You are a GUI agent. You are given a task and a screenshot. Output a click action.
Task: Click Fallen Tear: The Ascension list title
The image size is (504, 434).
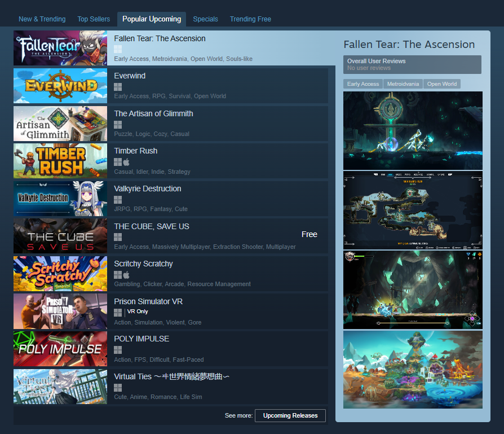[160, 38]
